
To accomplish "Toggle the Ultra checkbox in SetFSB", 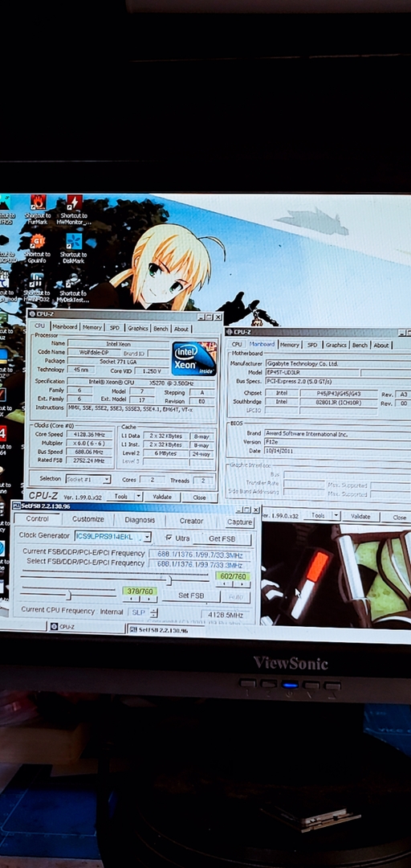I will click(169, 538).
